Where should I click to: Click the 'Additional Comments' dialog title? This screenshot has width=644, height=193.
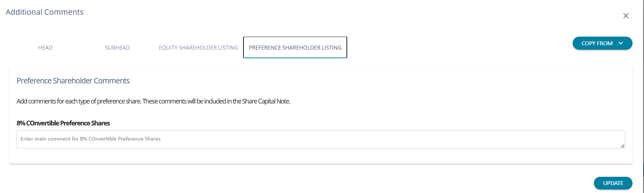pos(45,12)
